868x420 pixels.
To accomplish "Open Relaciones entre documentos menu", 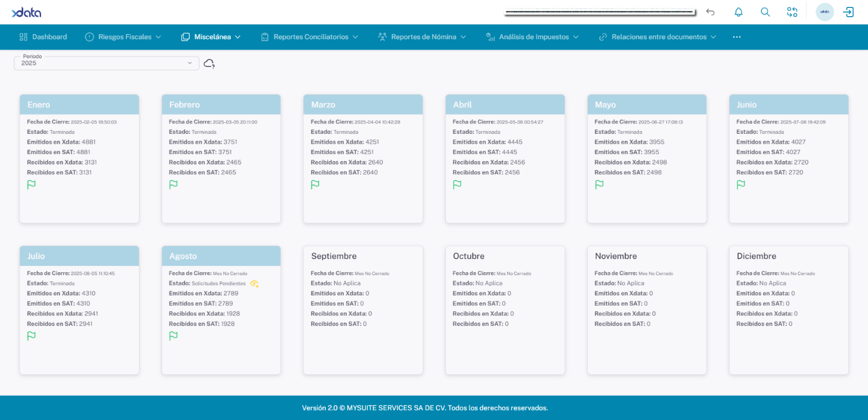I will coord(657,37).
